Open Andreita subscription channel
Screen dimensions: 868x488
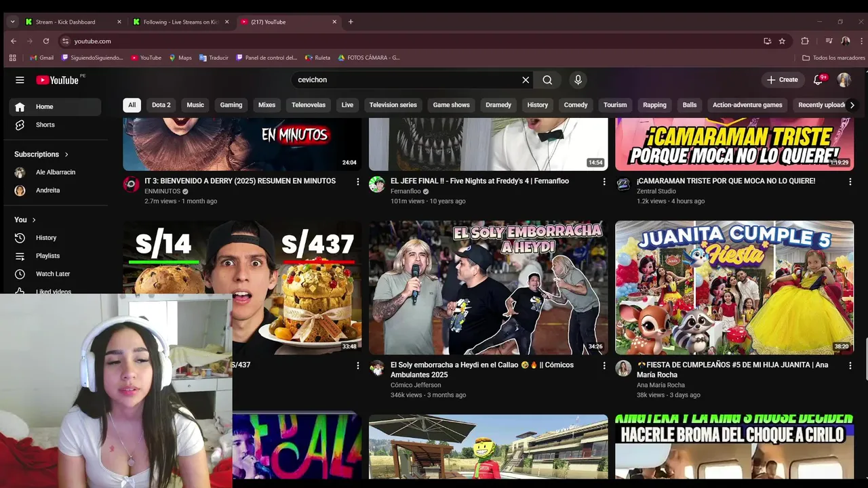tap(55, 190)
